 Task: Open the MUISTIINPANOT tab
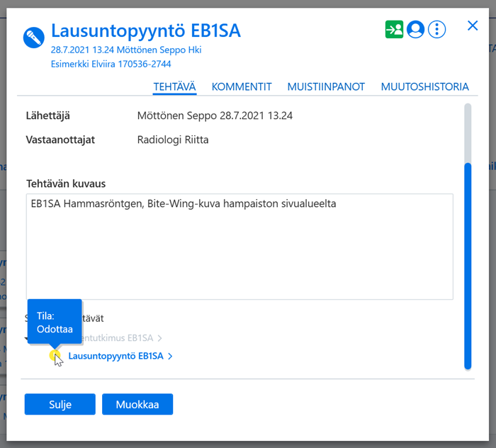(x=326, y=86)
